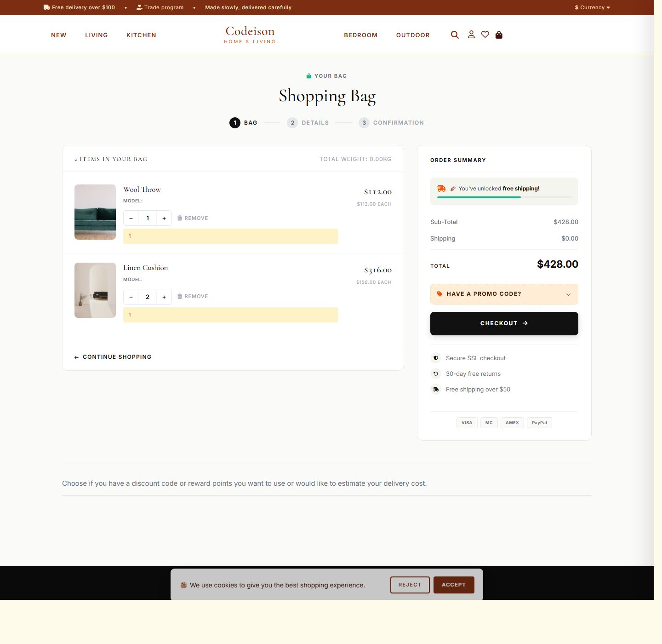Viewport: 662px width, 644px height.
Task: Click the free shipping truck icon in summary
Action: point(441,188)
